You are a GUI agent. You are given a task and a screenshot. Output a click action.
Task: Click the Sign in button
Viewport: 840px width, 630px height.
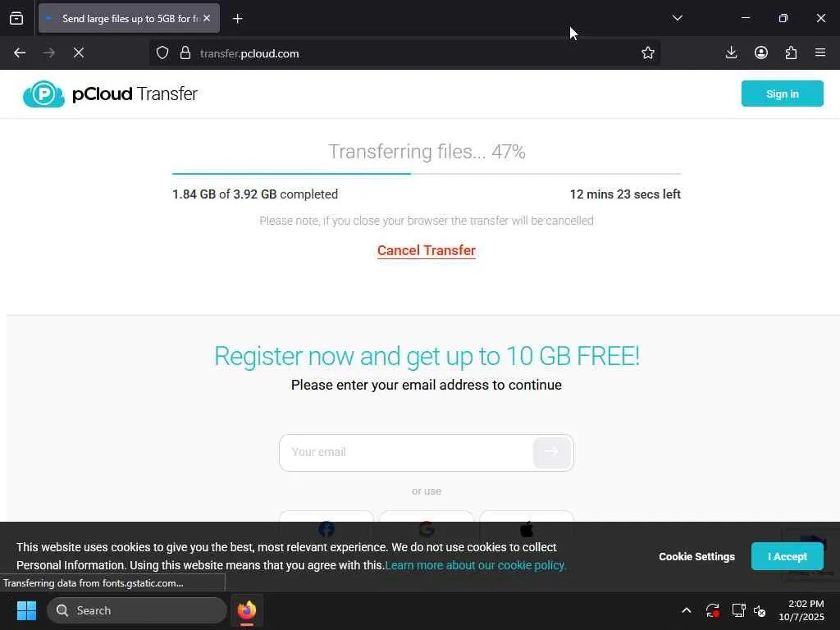782,94
